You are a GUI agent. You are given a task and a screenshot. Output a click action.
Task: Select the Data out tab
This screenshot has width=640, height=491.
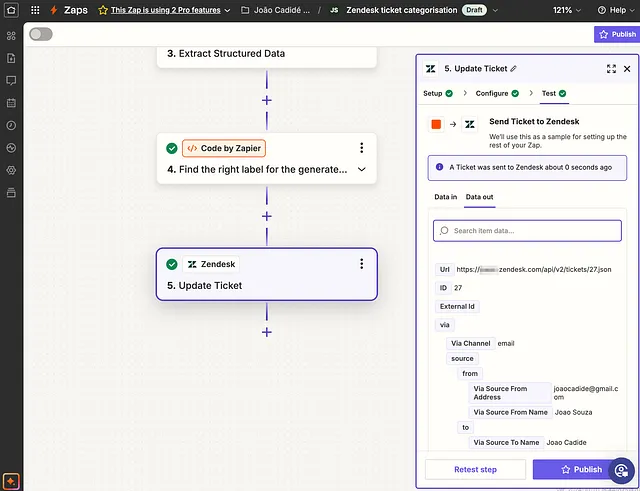479,197
